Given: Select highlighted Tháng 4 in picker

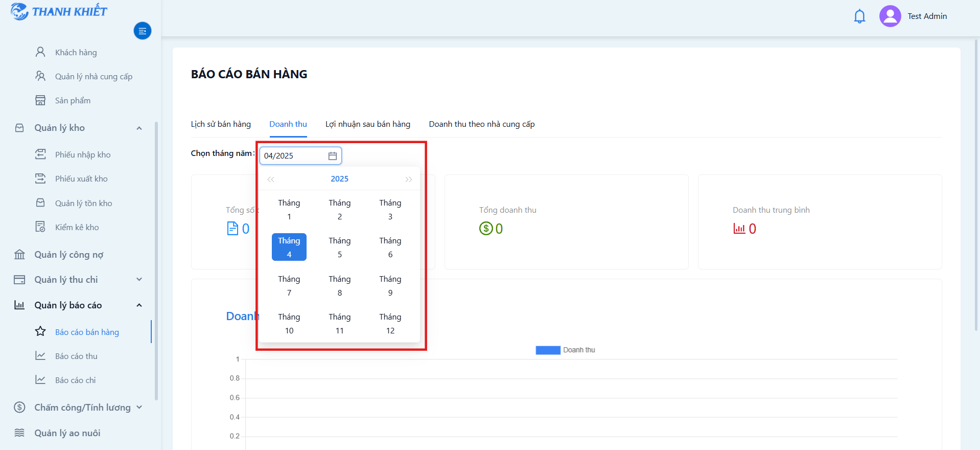Looking at the screenshot, I should (x=289, y=247).
